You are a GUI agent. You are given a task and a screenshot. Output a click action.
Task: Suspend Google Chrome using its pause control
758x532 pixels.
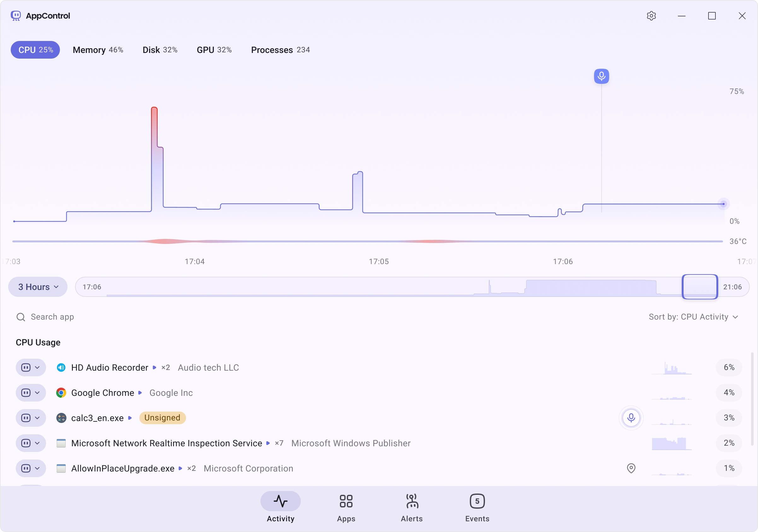point(26,392)
